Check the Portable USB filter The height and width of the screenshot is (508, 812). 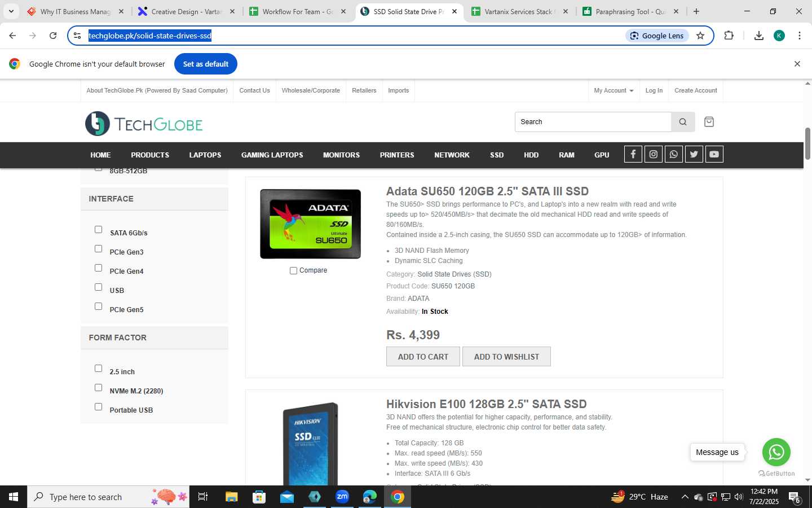98,407
